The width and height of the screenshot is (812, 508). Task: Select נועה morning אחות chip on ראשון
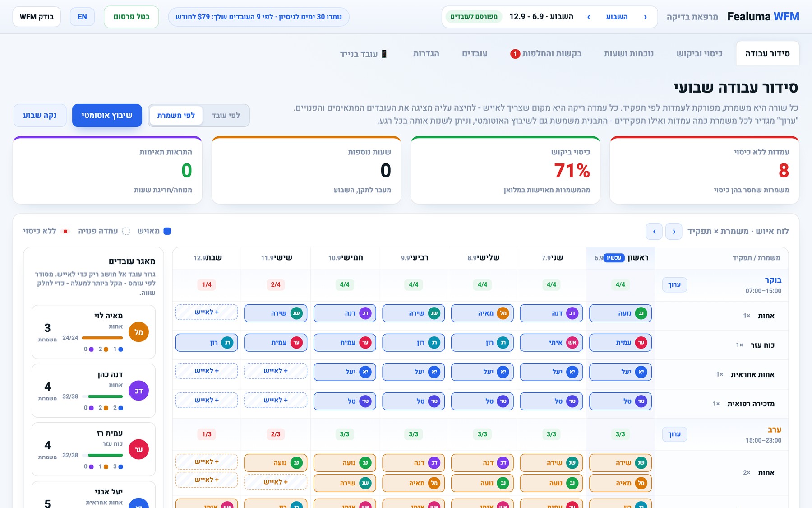point(620,313)
